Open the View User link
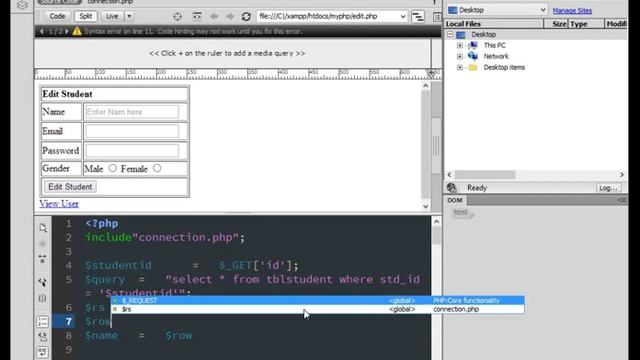 tap(59, 204)
